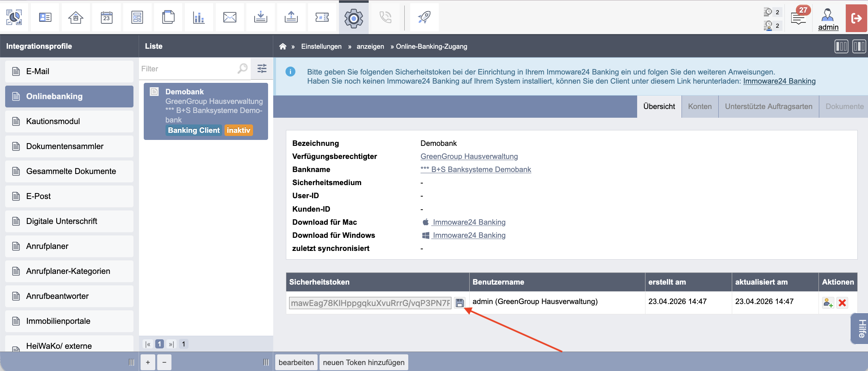Click the Filter search input field

click(188, 69)
